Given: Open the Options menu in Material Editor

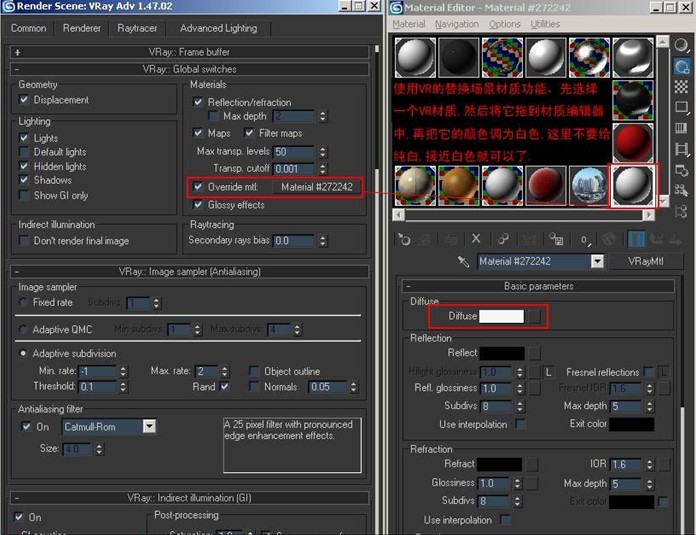Looking at the screenshot, I should pyautogui.click(x=504, y=24).
